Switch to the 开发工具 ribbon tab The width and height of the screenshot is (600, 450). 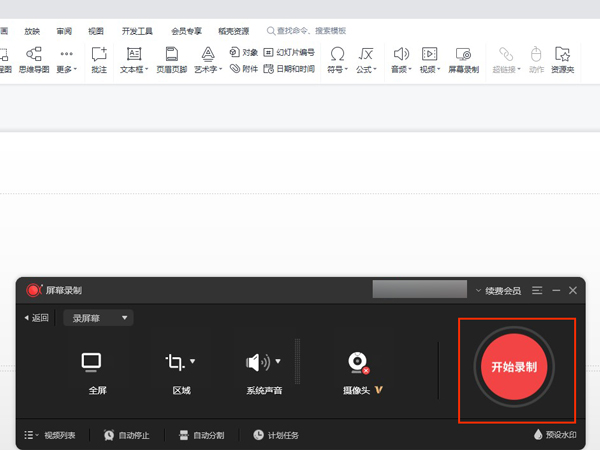[138, 31]
